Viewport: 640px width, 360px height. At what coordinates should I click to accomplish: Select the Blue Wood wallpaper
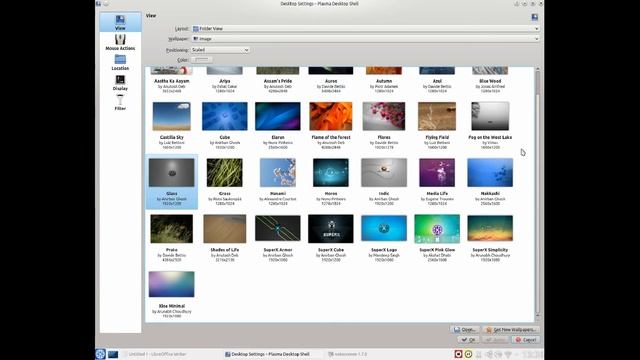coord(490,80)
